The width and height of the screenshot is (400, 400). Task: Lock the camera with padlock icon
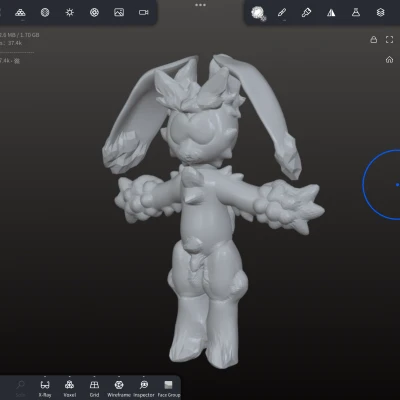(x=374, y=40)
